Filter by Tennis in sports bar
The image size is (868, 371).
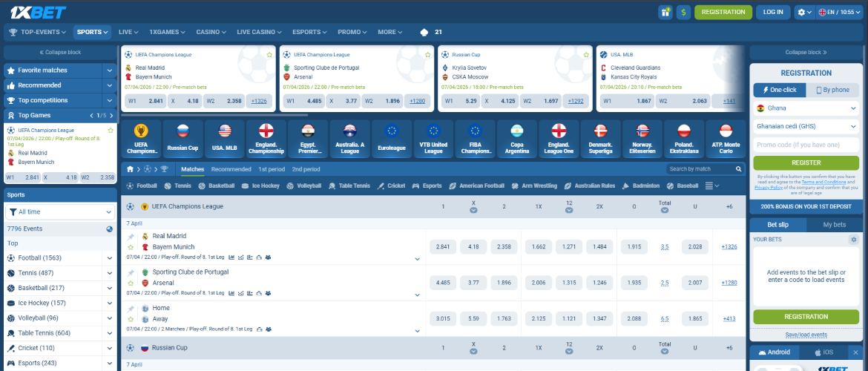178,186
